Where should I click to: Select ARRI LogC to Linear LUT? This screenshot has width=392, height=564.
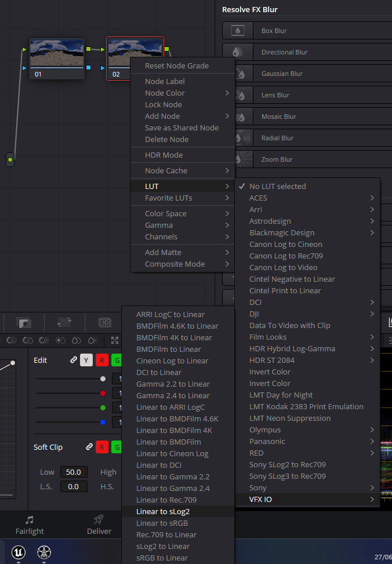pyautogui.click(x=178, y=314)
